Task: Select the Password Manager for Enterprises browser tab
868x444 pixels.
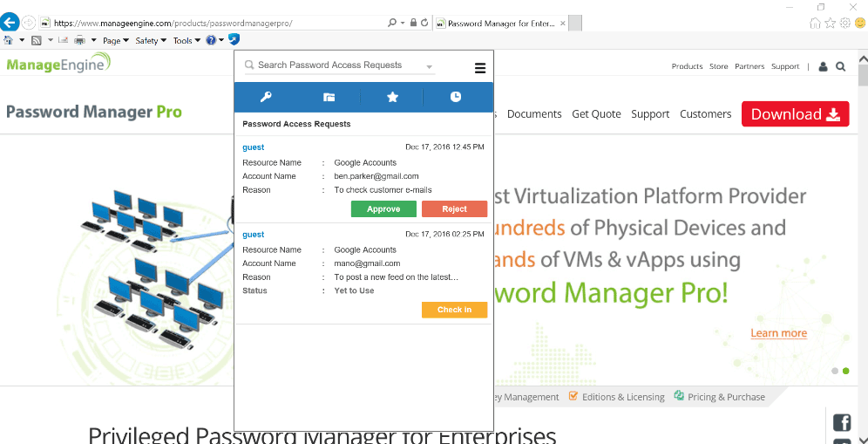Action: (501, 24)
